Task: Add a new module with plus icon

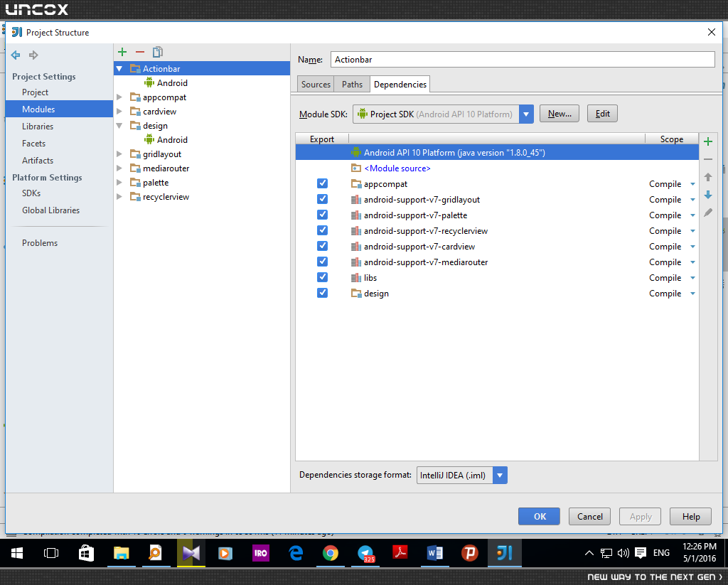Action: [122, 52]
